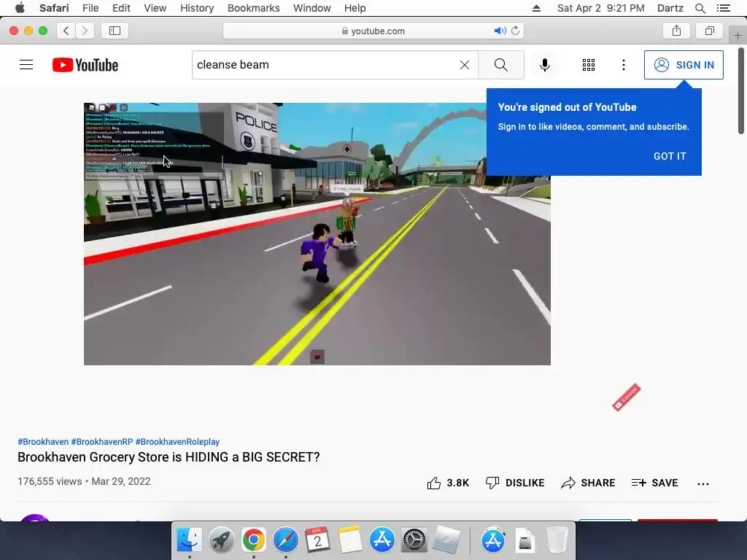Open the App Store icon next to Notes
Screen dimensions: 747x560
tap(382, 540)
